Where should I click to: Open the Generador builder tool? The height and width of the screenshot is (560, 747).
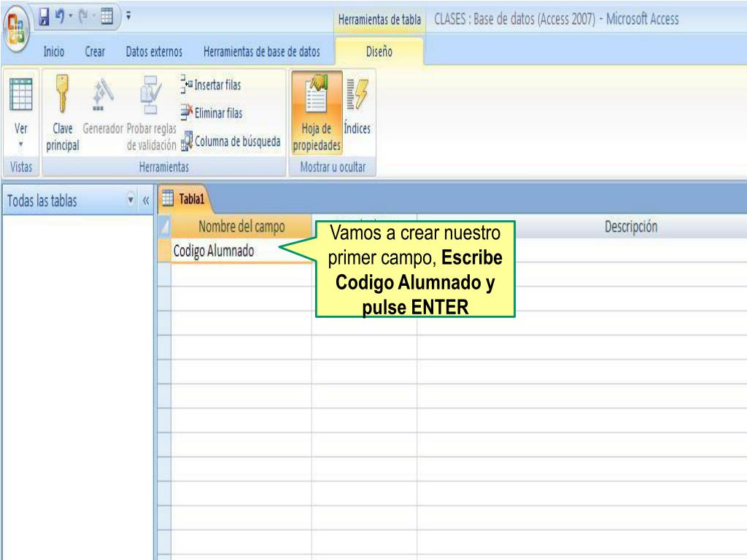coord(103,107)
